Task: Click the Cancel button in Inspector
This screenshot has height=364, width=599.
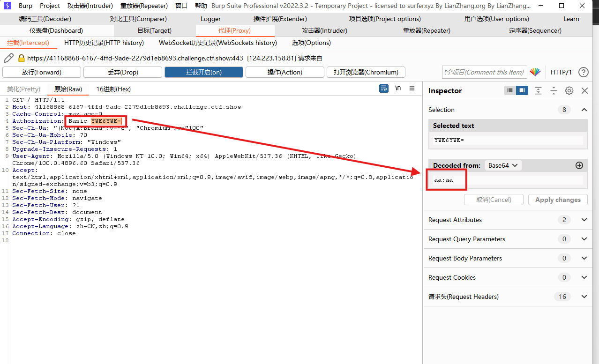Action: [x=494, y=200]
